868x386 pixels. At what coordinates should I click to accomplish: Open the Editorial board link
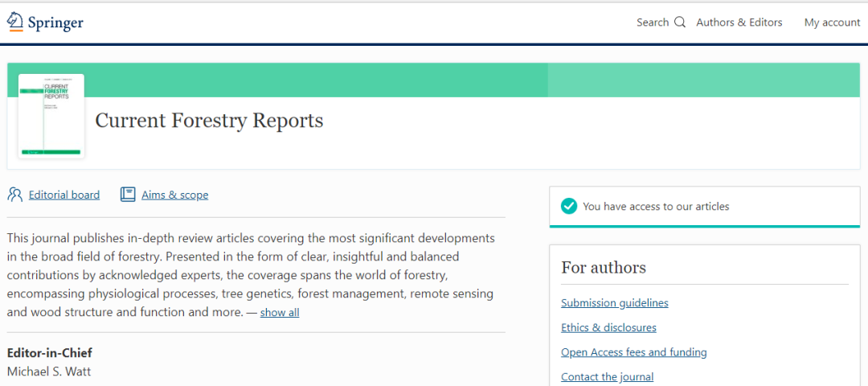tap(64, 195)
